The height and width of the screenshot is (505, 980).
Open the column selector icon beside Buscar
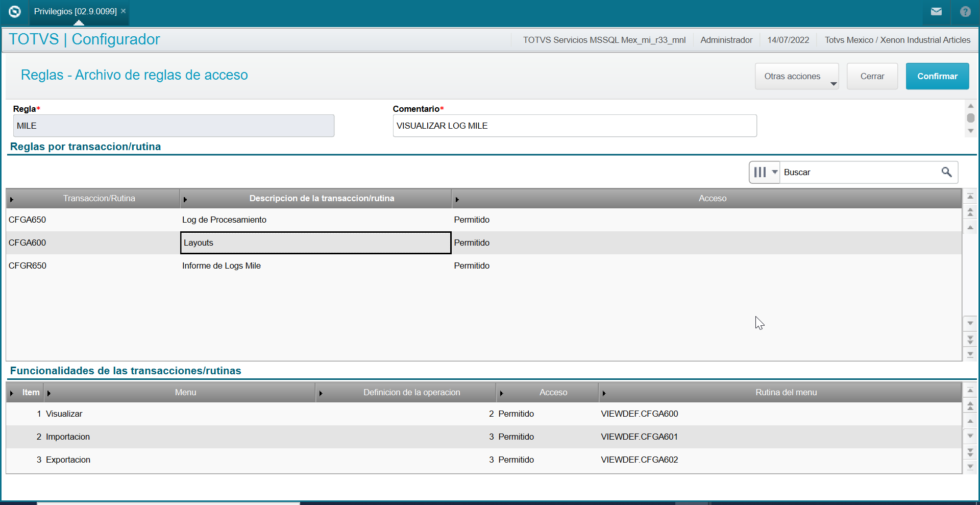coord(765,172)
